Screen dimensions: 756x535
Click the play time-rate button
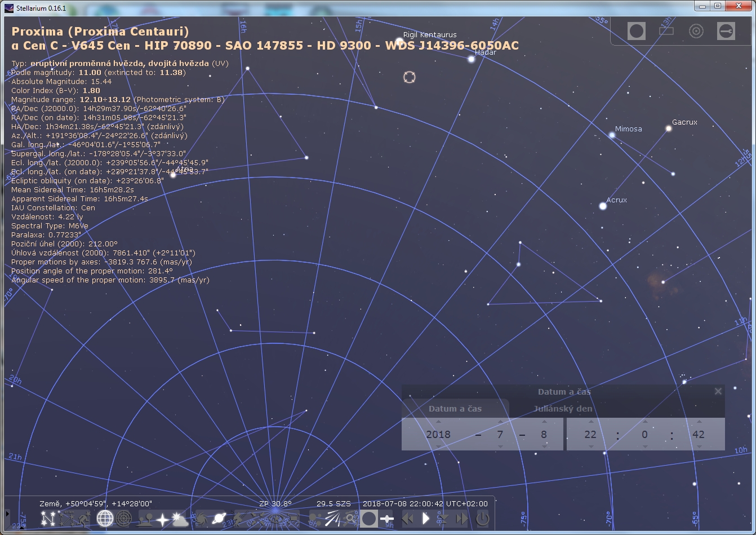click(426, 519)
